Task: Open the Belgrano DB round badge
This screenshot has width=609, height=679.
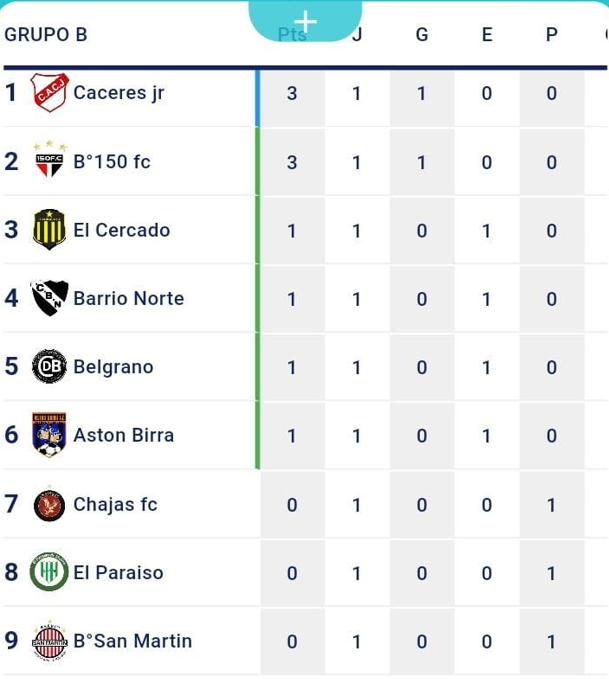Action: click(x=49, y=366)
